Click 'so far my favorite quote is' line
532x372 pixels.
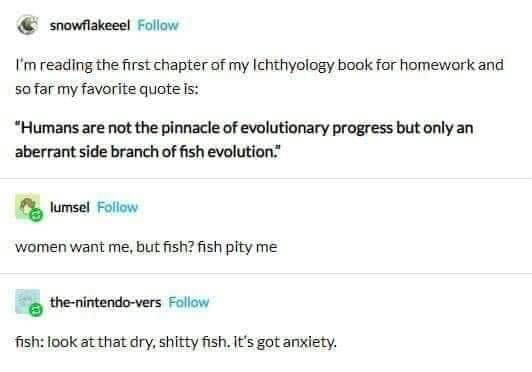click(107, 89)
